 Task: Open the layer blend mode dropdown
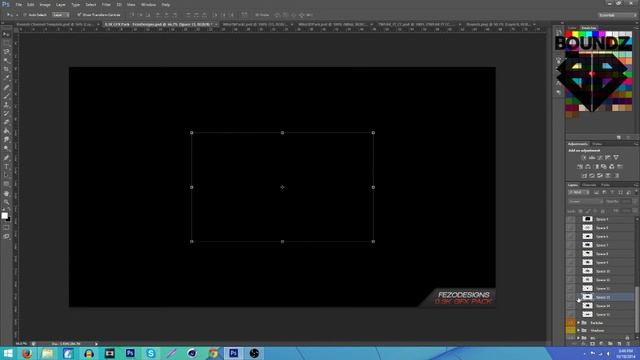point(586,202)
